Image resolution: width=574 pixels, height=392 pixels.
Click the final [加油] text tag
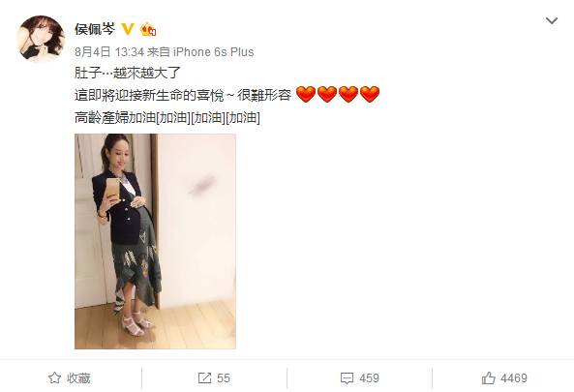click(x=243, y=118)
